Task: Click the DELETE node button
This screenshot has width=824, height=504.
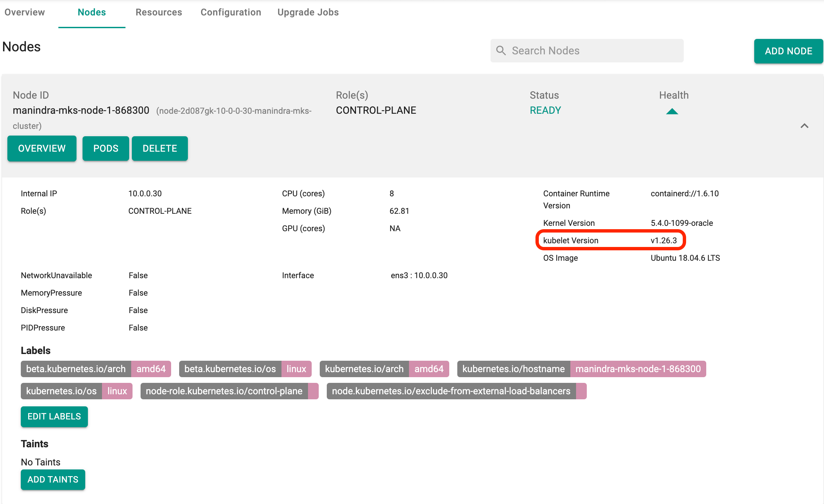Action: click(x=160, y=148)
